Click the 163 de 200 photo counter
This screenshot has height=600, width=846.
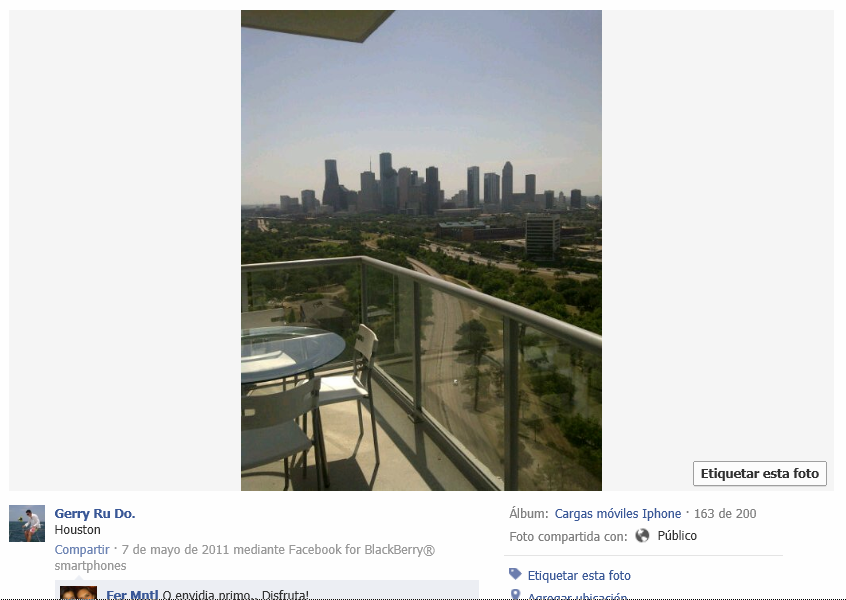(725, 513)
